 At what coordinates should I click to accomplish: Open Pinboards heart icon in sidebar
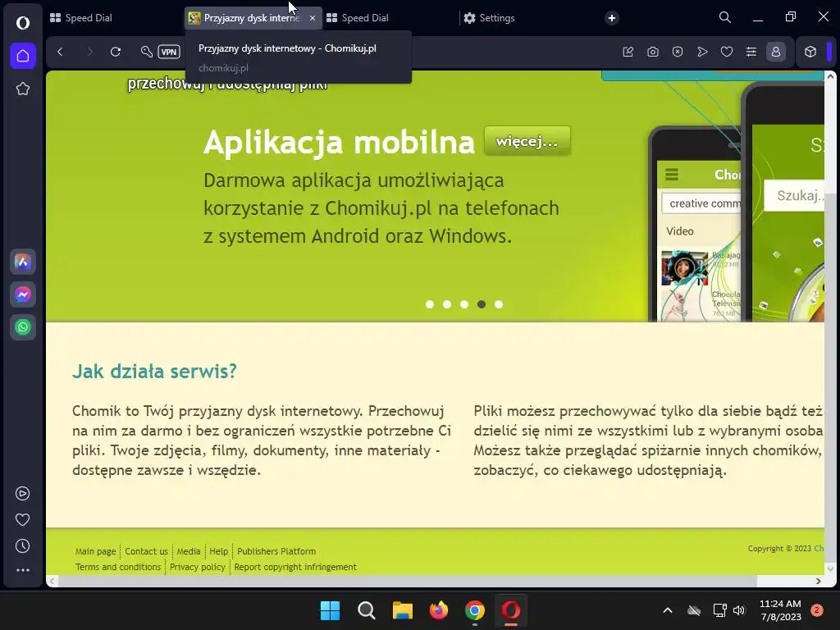pos(22,519)
